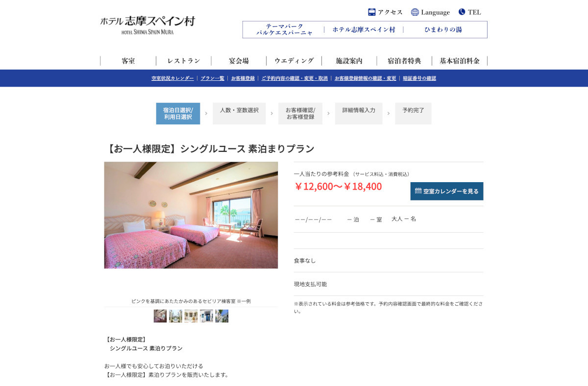Click the bus icon beside アクセス
This screenshot has width=588, height=386.
click(x=372, y=12)
